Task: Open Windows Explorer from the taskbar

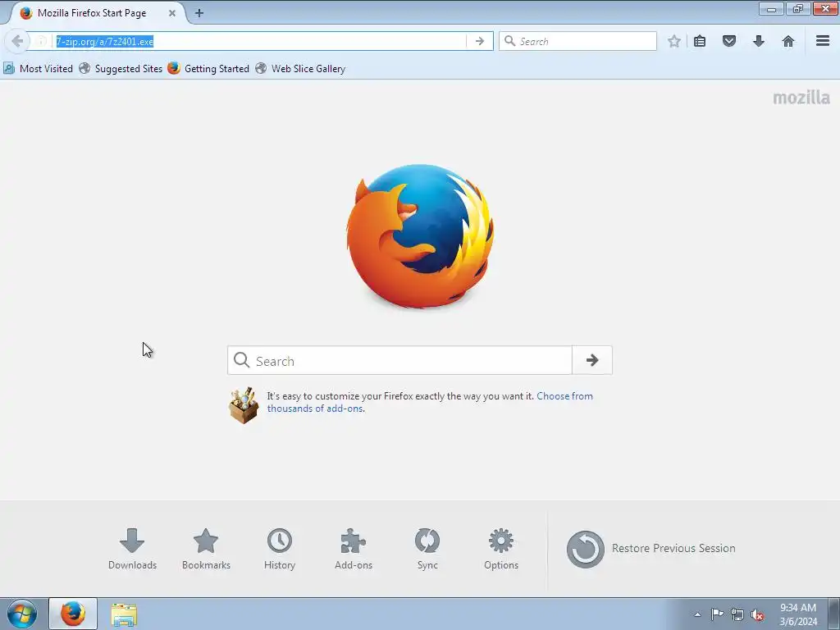Action: [124, 614]
